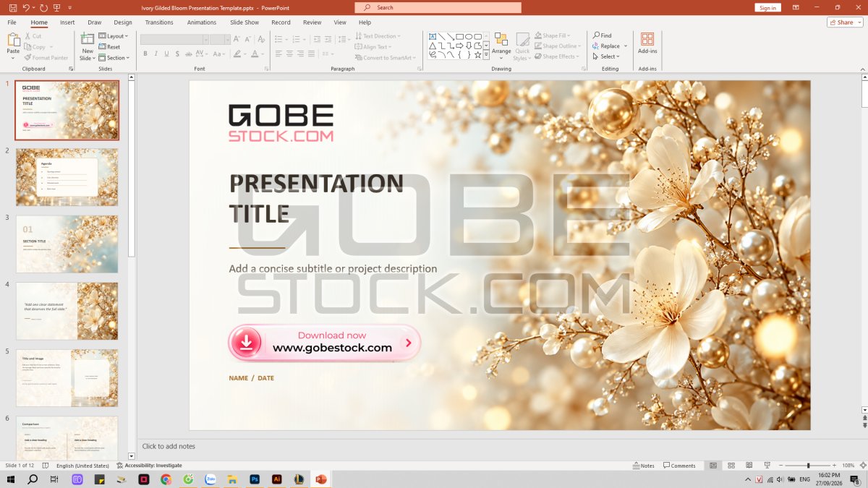Select the Rectangle shape in the gallery
Screen dimensions: 868x488
(x=459, y=36)
